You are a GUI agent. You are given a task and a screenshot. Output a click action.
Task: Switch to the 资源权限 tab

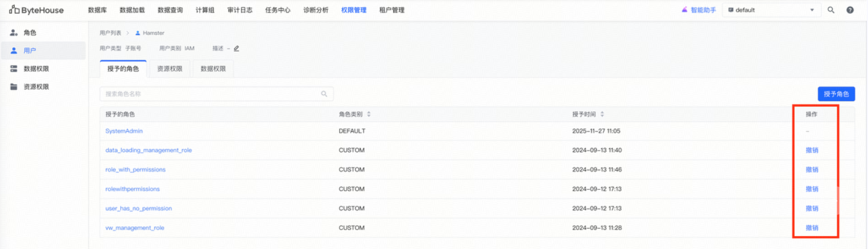(170, 69)
